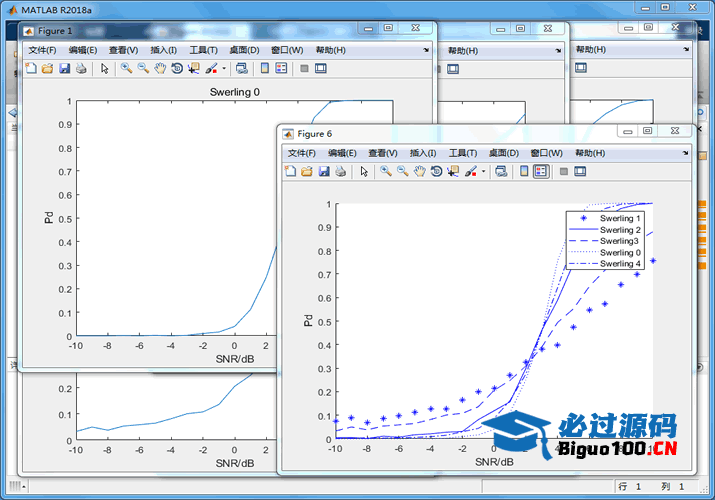Select Zoom Out tool in Figure 1 toolbar
Image resolution: width=715 pixels, height=500 pixels.
pos(143,68)
